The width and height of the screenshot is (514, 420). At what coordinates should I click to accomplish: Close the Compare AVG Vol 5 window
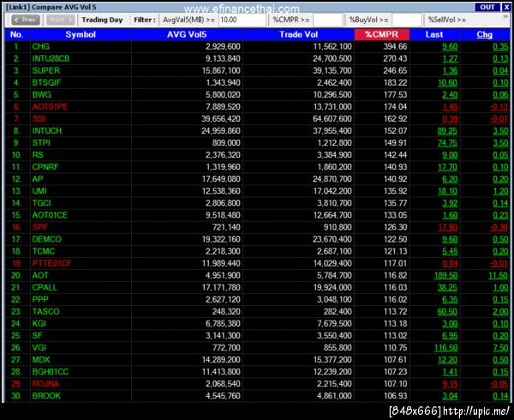(506, 7)
